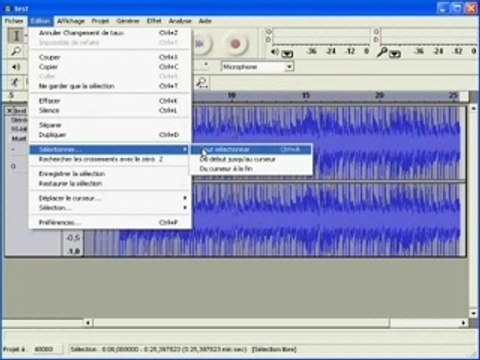Open Préférences... from the Edition menu

(110, 222)
